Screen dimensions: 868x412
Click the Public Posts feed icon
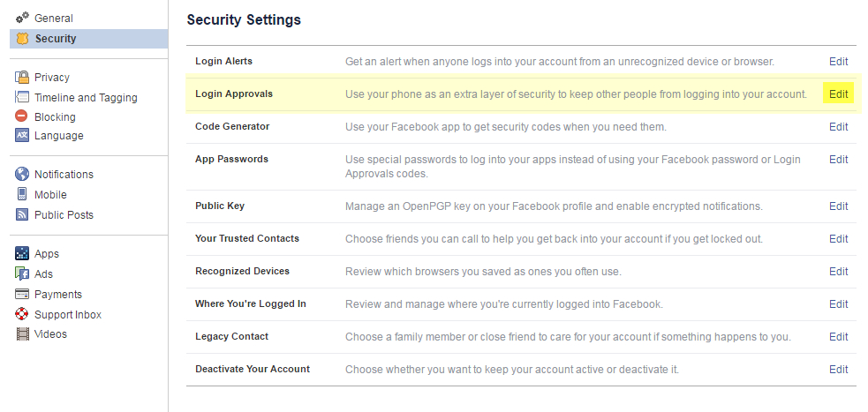22,215
